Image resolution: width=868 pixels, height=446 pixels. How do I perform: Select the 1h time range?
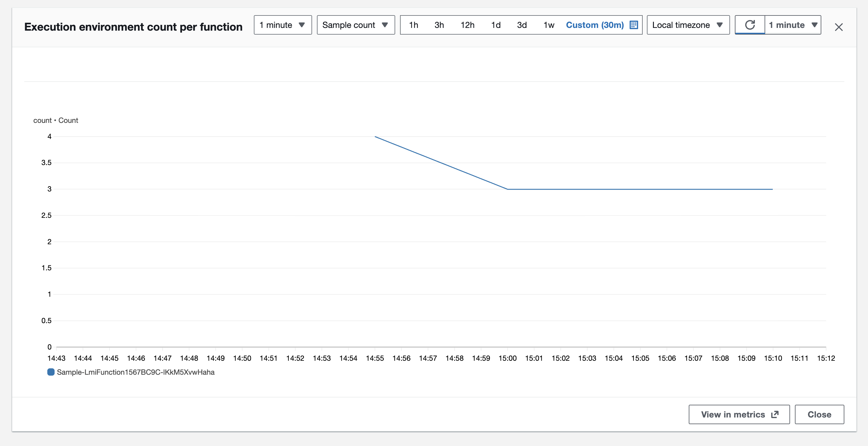click(x=413, y=25)
